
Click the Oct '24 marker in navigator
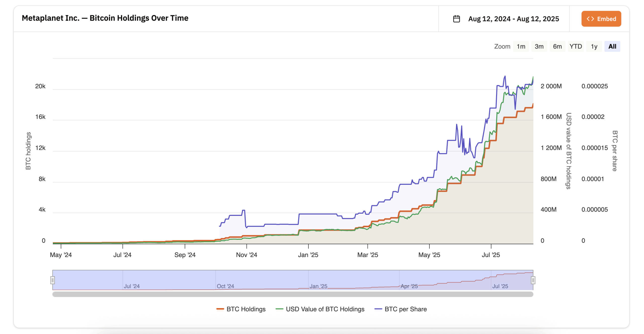225,286
